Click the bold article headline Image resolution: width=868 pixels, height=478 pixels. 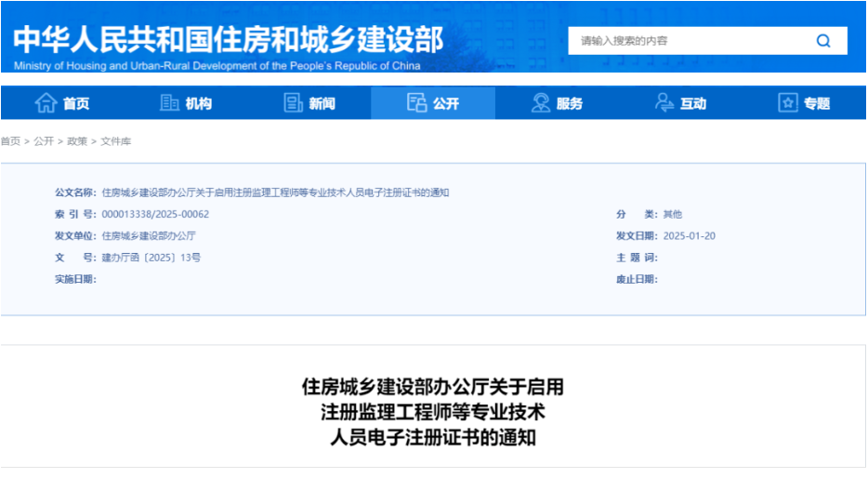tap(433, 412)
